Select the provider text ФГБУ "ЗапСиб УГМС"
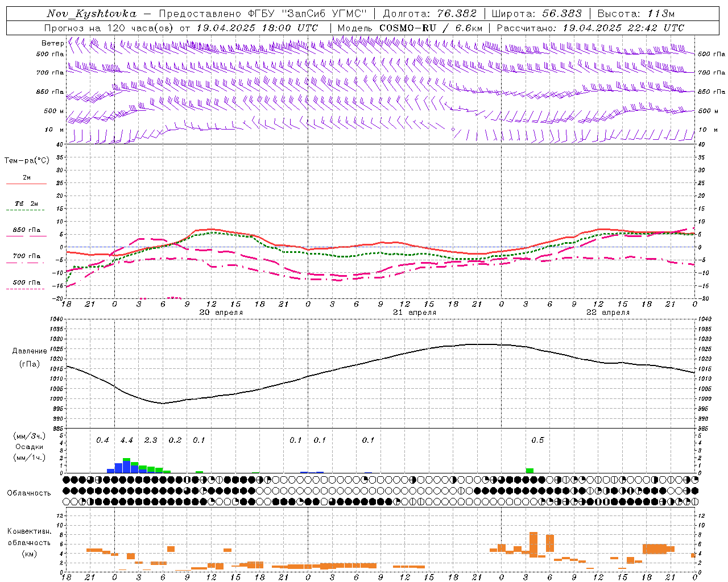 (307, 14)
